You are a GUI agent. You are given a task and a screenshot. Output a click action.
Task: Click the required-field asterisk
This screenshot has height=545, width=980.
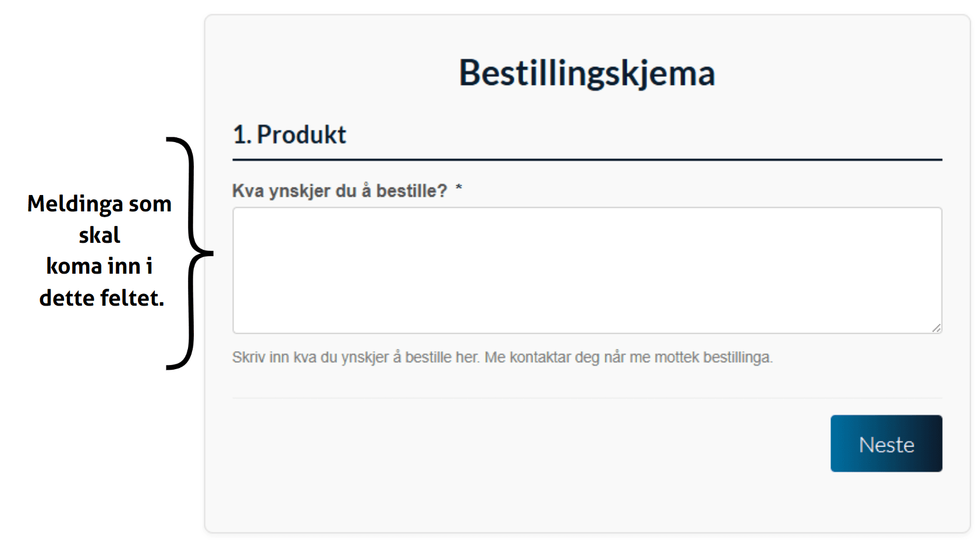click(459, 188)
